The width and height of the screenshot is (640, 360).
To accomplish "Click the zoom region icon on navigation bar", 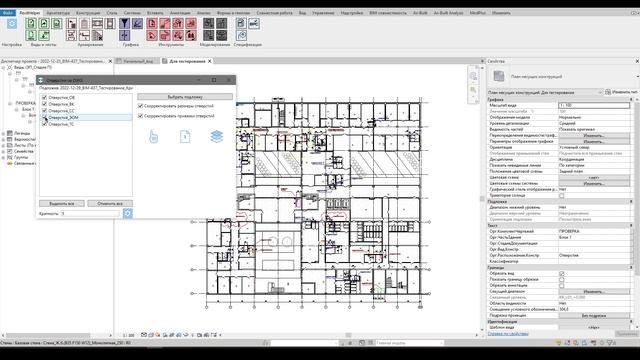I will [x=473, y=90].
